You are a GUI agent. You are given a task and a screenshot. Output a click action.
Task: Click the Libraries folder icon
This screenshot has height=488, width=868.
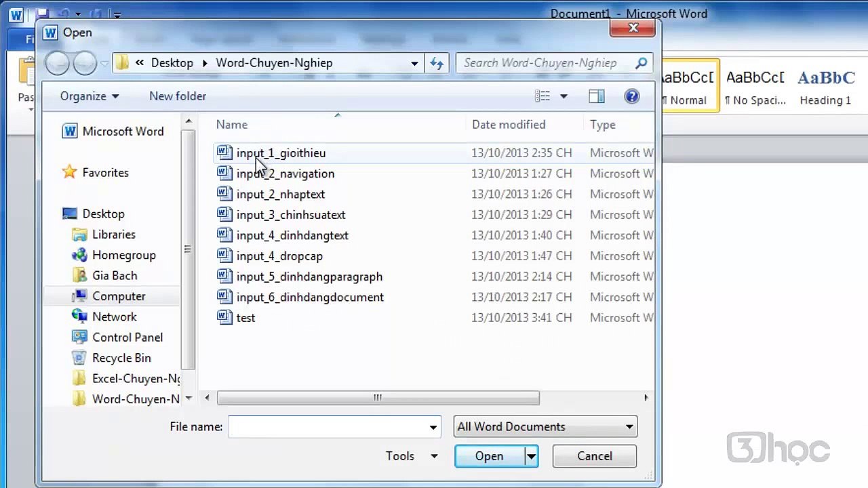coord(80,235)
